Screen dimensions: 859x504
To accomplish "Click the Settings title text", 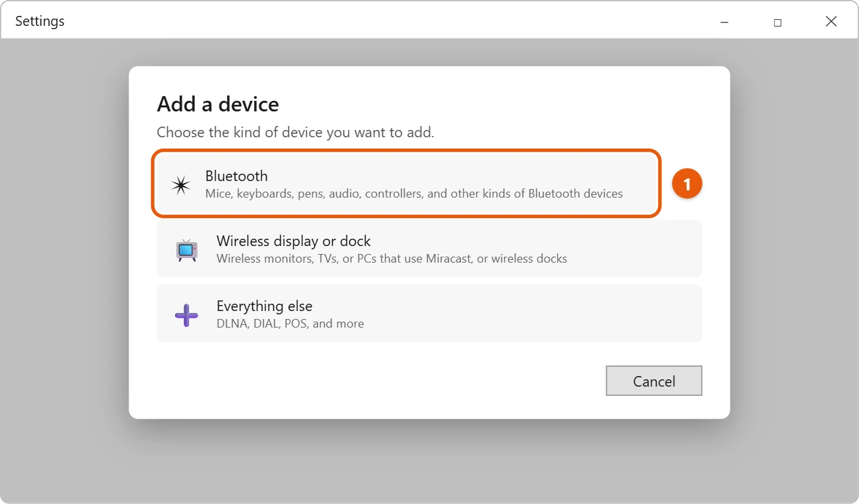I will pyautogui.click(x=40, y=21).
